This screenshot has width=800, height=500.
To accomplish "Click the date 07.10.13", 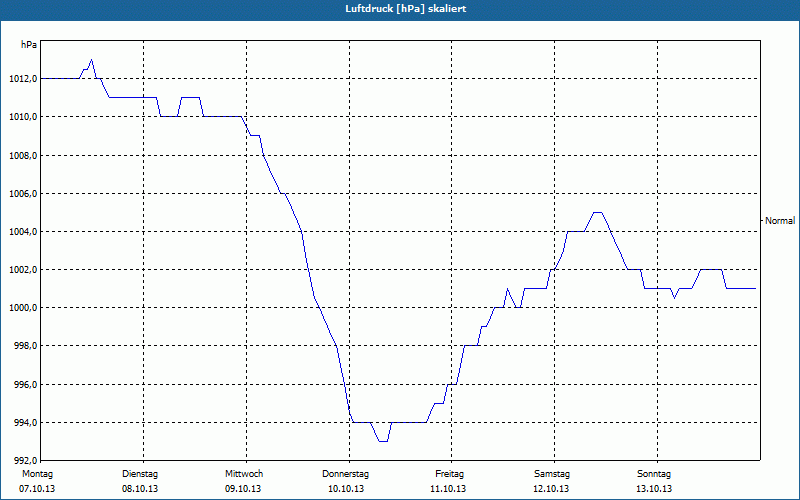I will (37, 489).
